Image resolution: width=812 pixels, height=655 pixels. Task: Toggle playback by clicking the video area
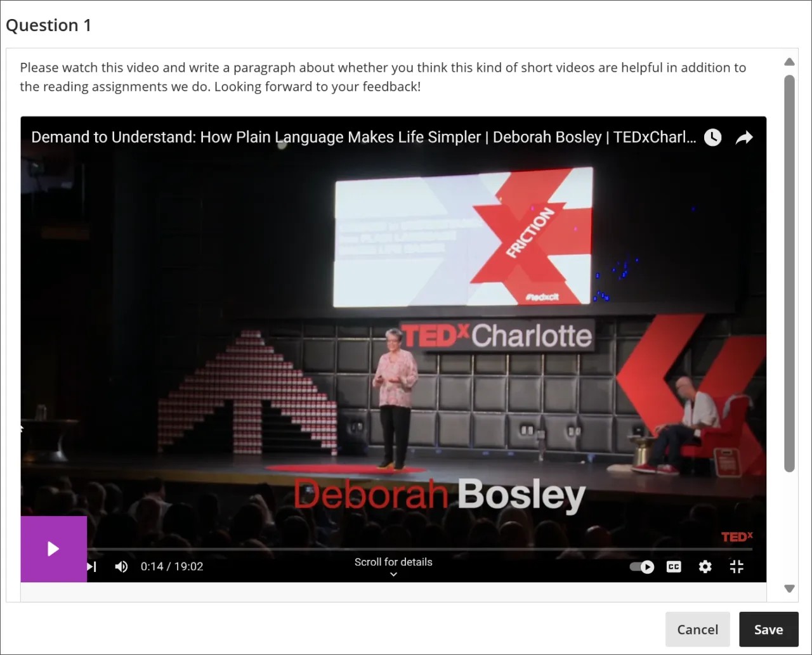click(x=393, y=349)
